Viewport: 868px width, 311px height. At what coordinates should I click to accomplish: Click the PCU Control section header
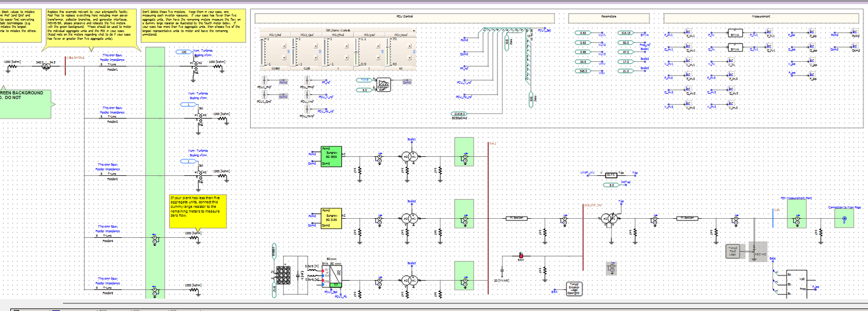coord(405,18)
